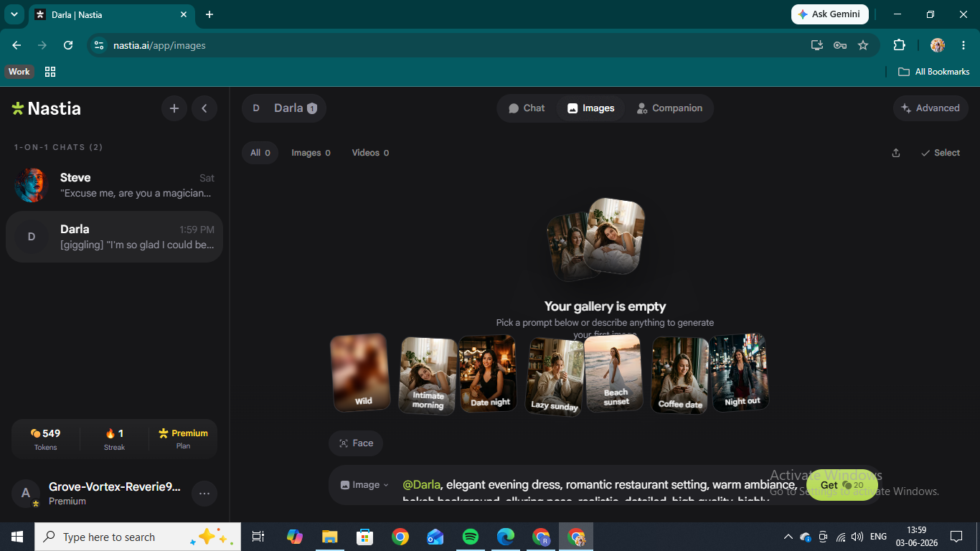Click the share/export icon above gallery
The width and height of the screenshot is (980, 551).
(896, 153)
